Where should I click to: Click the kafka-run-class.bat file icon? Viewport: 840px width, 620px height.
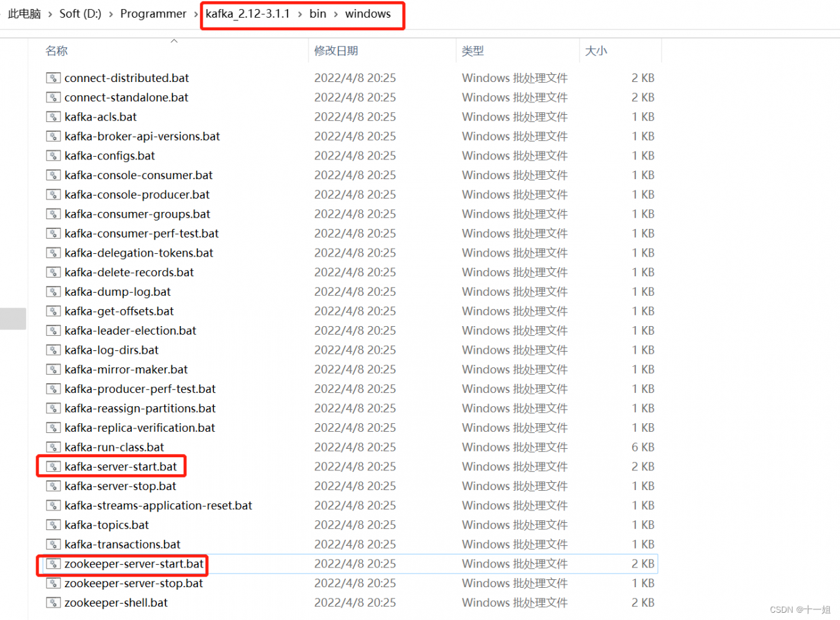pos(53,447)
